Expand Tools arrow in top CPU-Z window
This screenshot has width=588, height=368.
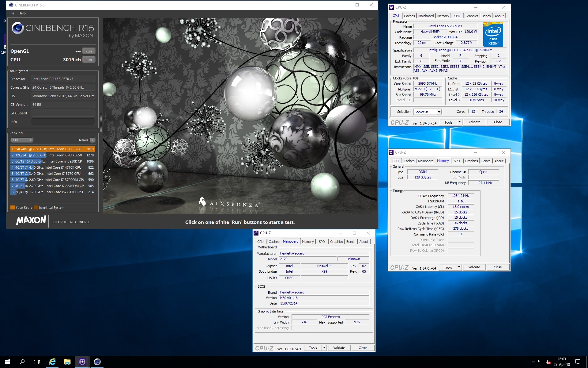459,122
